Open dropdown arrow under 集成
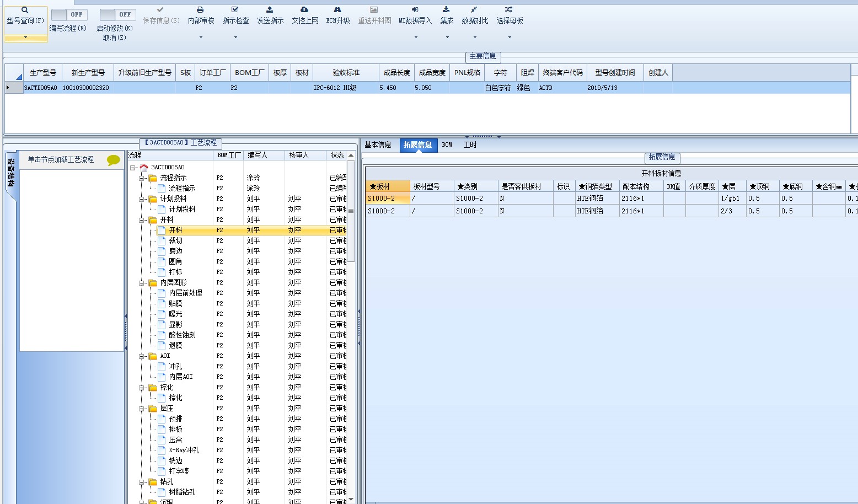 pyautogui.click(x=447, y=37)
